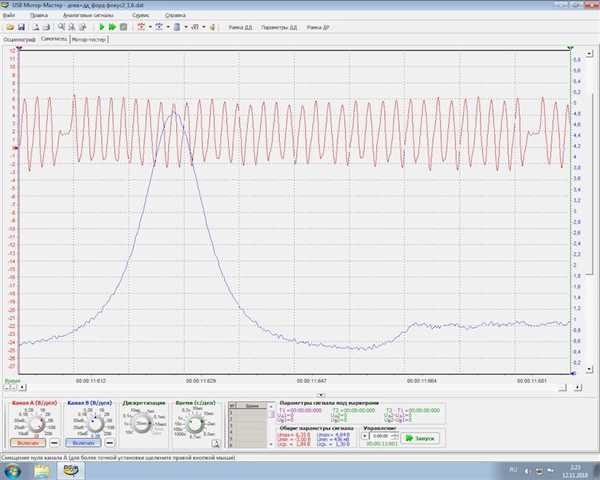The height and width of the screenshot is (480, 600).
Task: Open the Сервис menu
Action: (x=140, y=15)
